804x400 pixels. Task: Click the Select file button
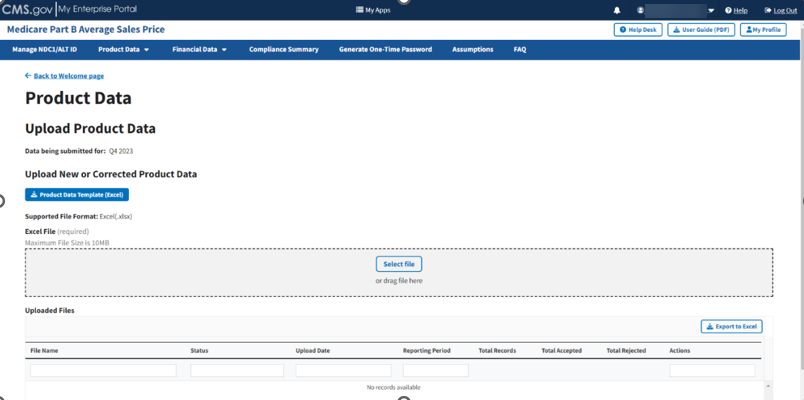[x=399, y=264]
